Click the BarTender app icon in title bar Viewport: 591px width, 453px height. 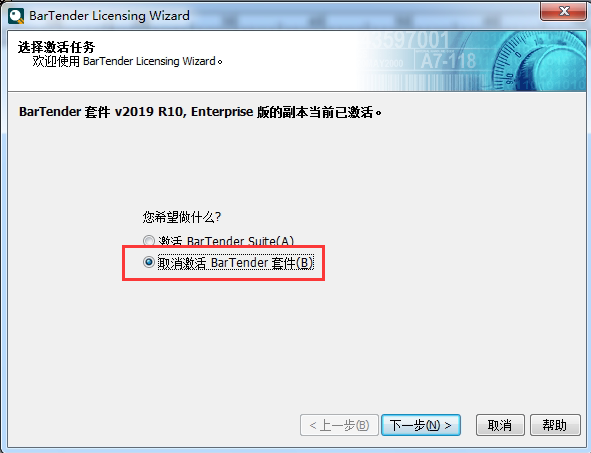[16, 16]
